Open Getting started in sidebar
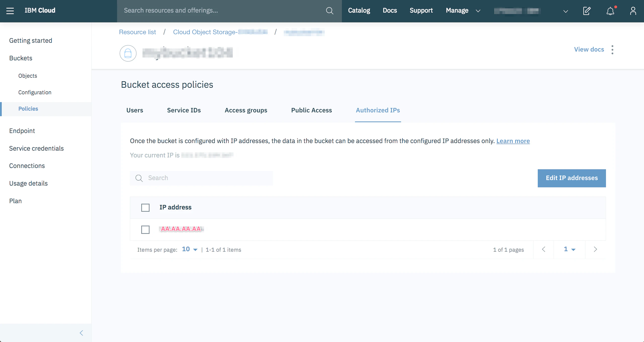The height and width of the screenshot is (342, 644). click(31, 40)
